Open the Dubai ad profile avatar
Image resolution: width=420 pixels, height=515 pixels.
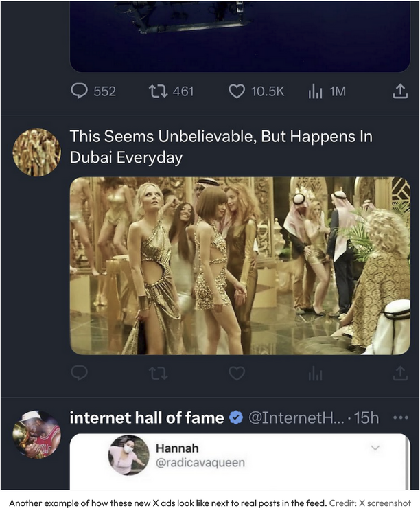point(36,152)
